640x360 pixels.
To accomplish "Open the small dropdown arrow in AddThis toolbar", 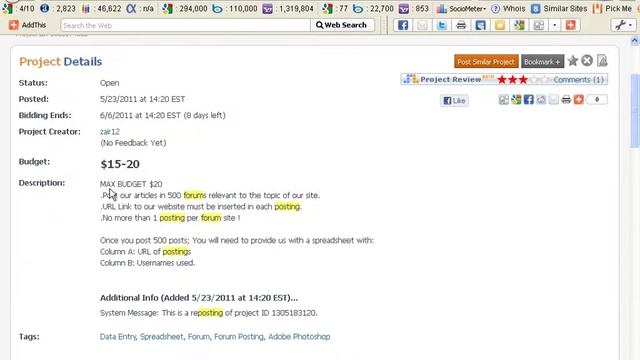I will click(555, 25).
